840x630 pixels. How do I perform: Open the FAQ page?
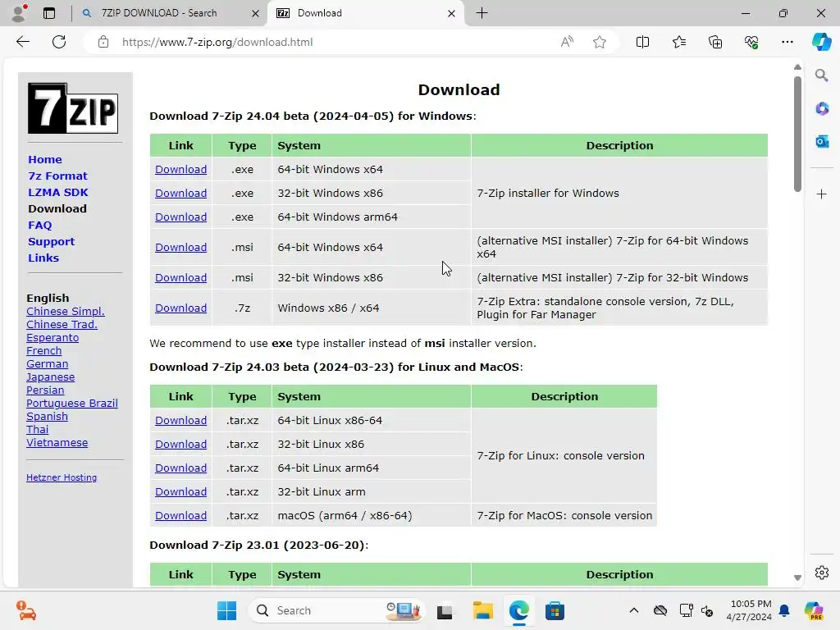tap(39, 225)
